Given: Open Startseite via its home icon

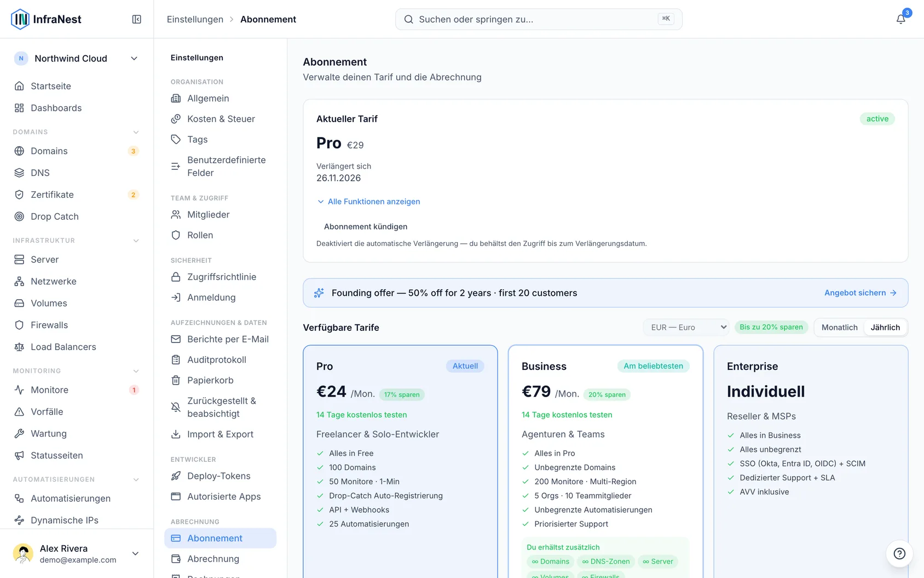Looking at the screenshot, I should pyautogui.click(x=19, y=86).
